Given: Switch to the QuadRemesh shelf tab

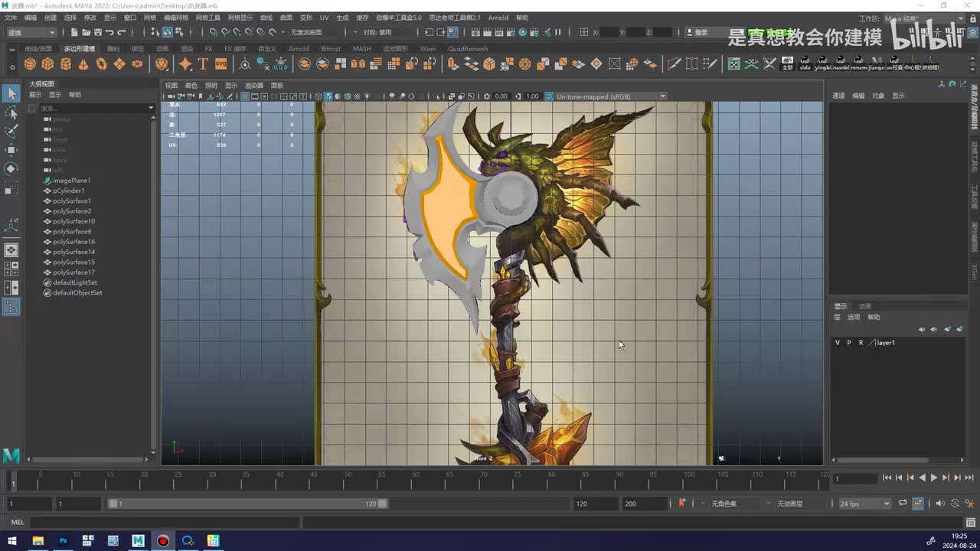Looking at the screenshot, I should point(468,49).
